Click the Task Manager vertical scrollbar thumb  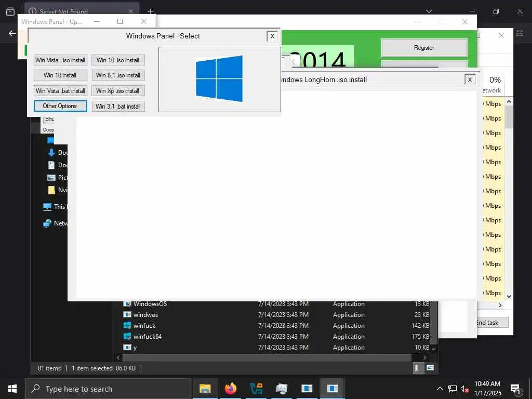[x=509, y=117]
